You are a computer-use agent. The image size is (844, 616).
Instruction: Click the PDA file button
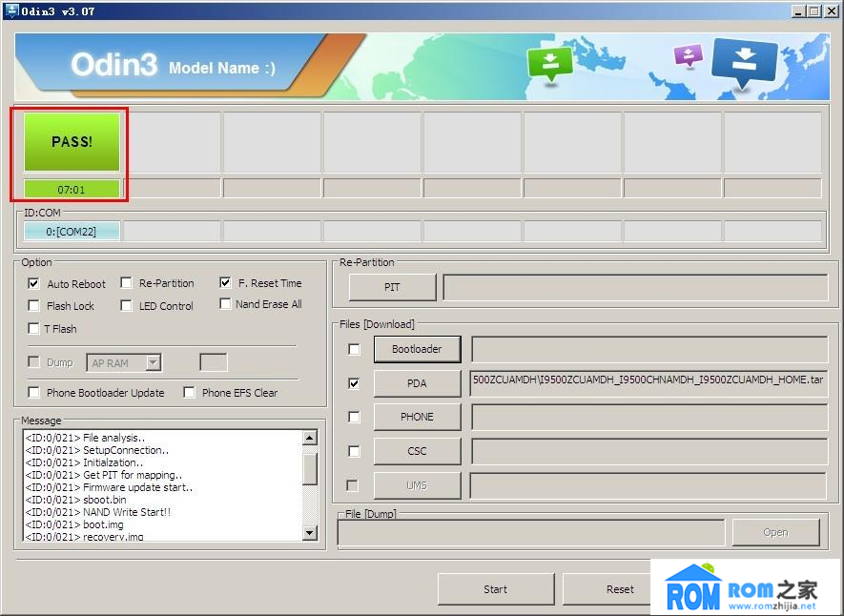417,383
